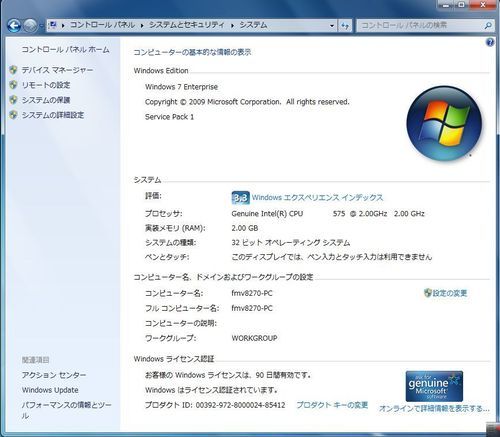Close the System window
500x437 pixels.
pyautogui.click(x=483, y=5)
